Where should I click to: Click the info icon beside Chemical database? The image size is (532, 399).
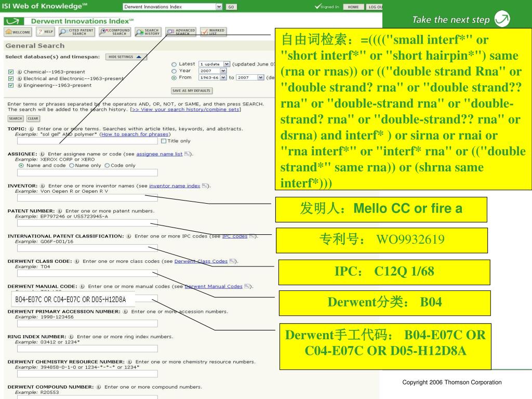pyautogui.click(x=20, y=72)
